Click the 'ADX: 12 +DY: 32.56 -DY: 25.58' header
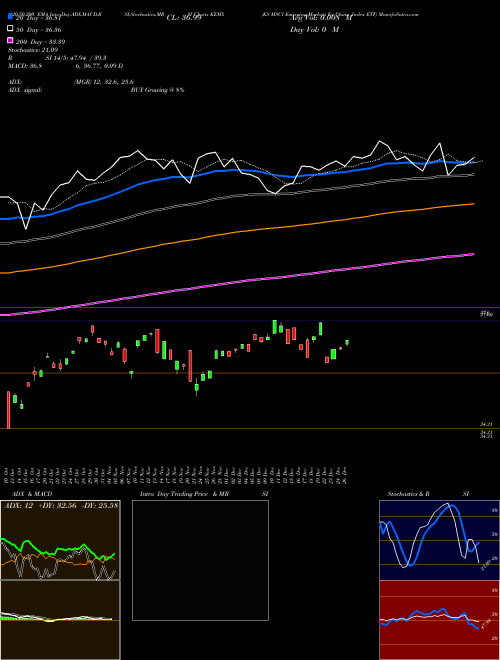500x660 pixels. coord(61,505)
